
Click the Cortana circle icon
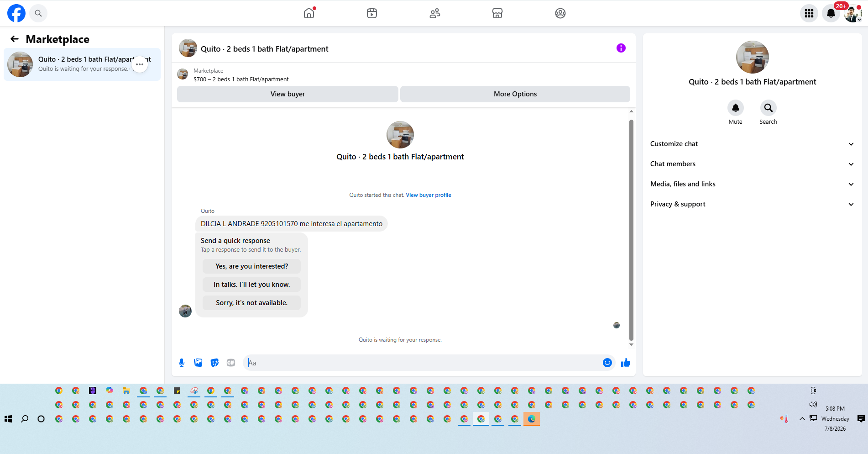click(41, 419)
